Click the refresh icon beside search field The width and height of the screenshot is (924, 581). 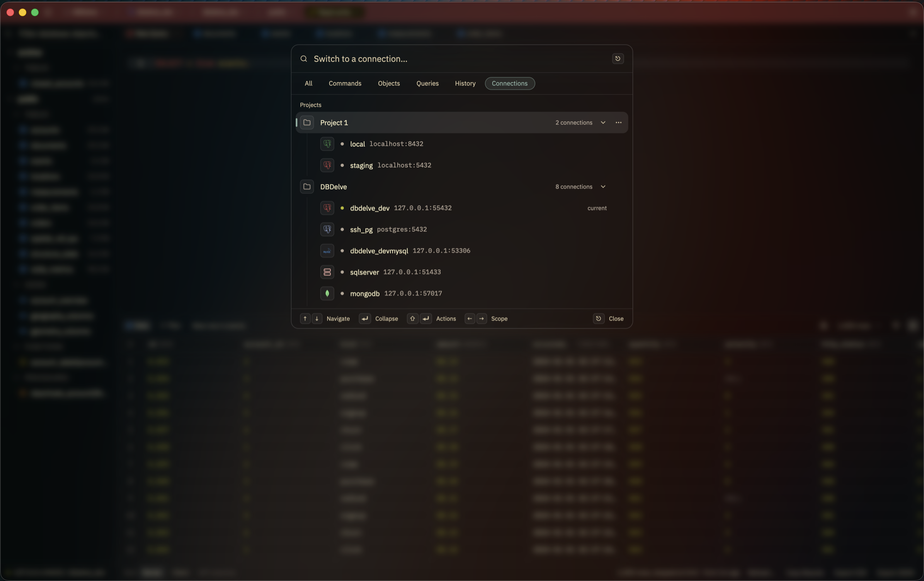pyautogui.click(x=618, y=59)
